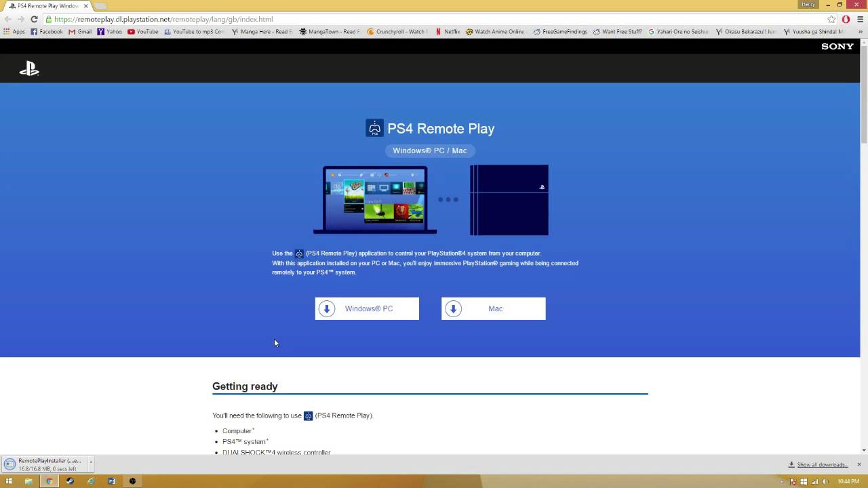Open a new tab next to the current tab
The width and height of the screenshot is (868, 488).
coord(100,6)
